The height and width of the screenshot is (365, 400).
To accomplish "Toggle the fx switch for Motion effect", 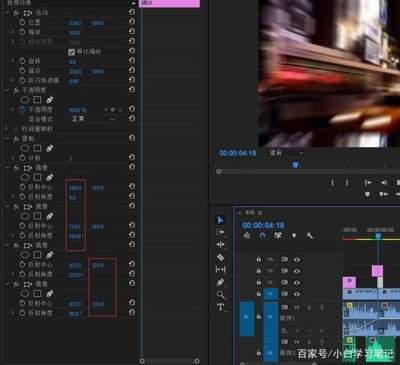I will coord(16,13).
